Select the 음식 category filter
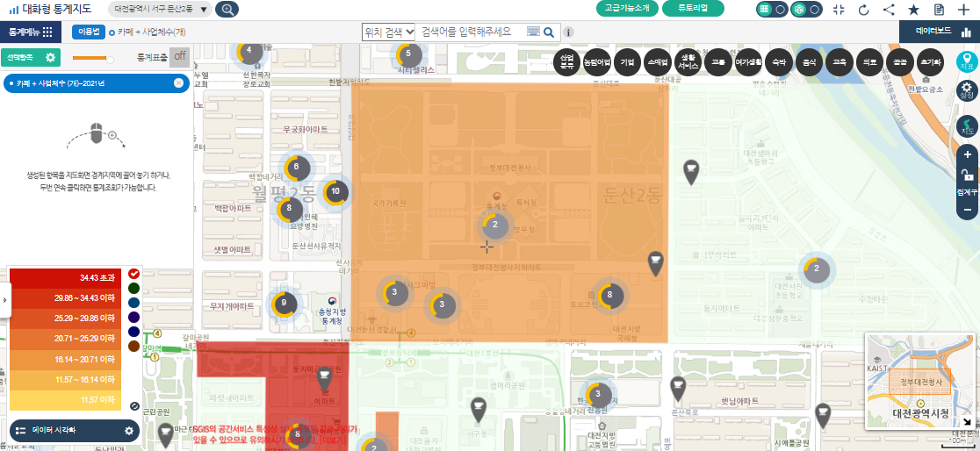980x451 pixels. (x=809, y=63)
